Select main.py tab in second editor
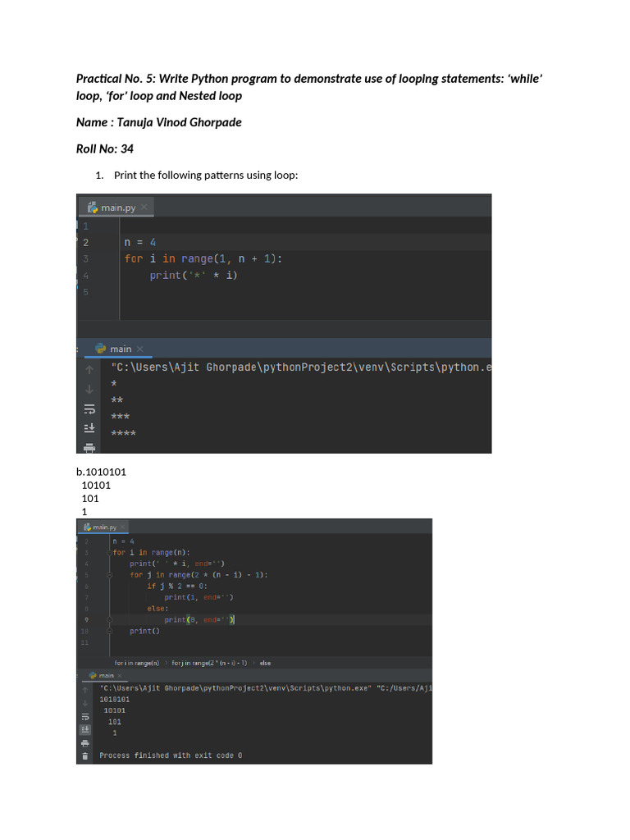630x840 pixels. pos(99,527)
